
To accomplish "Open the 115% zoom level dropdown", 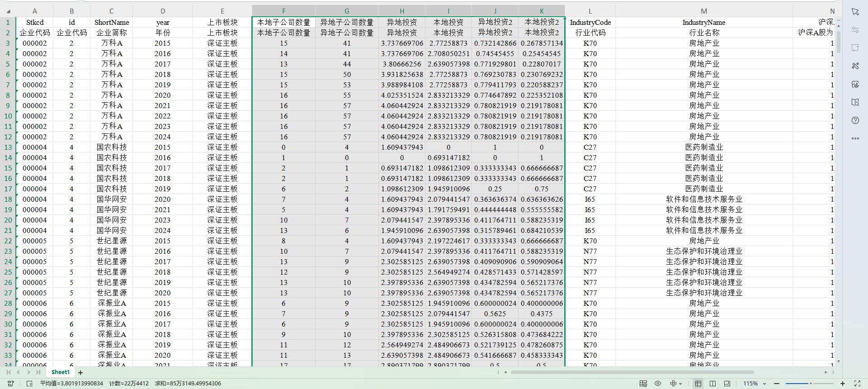I will (764, 384).
